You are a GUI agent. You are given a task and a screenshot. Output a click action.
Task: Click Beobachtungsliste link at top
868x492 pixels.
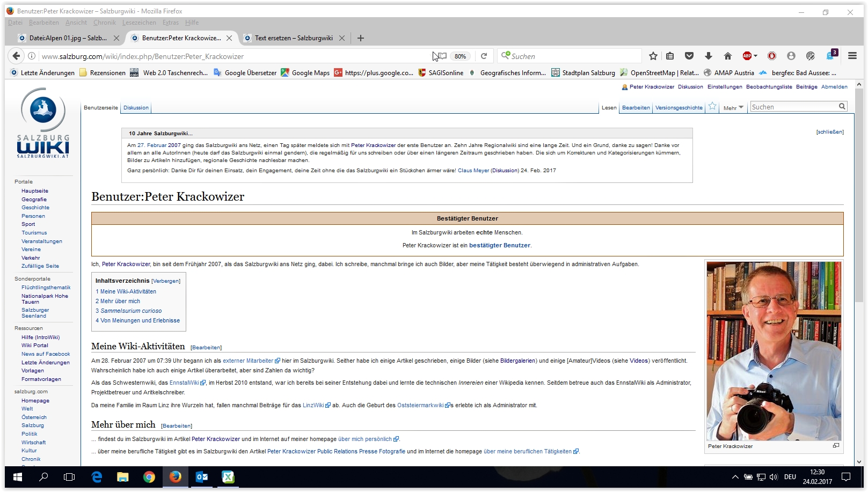pyautogui.click(x=769, y=87)
